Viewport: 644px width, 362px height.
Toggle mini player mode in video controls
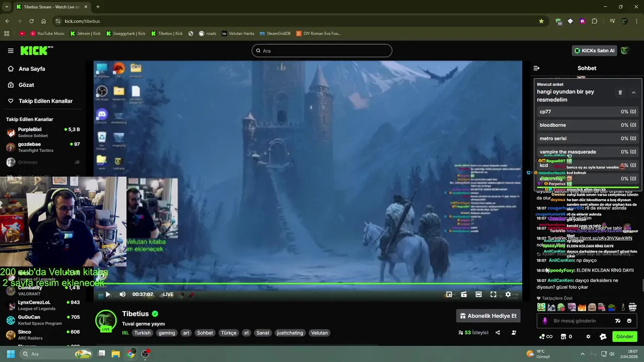(449, 295)
